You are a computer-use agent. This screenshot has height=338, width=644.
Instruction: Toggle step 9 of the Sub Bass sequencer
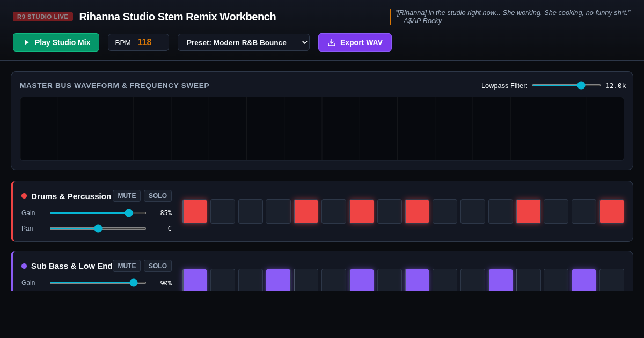[417, 280]
